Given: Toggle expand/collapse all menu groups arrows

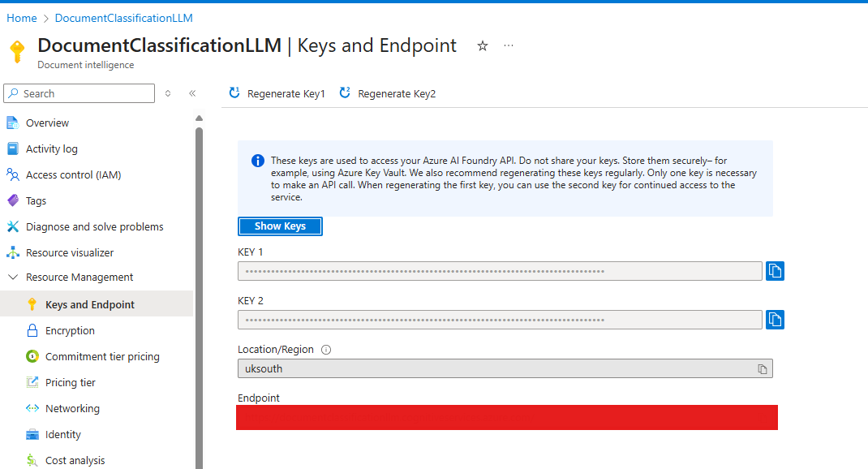Looking at the screenshot, I should (168, 93).
